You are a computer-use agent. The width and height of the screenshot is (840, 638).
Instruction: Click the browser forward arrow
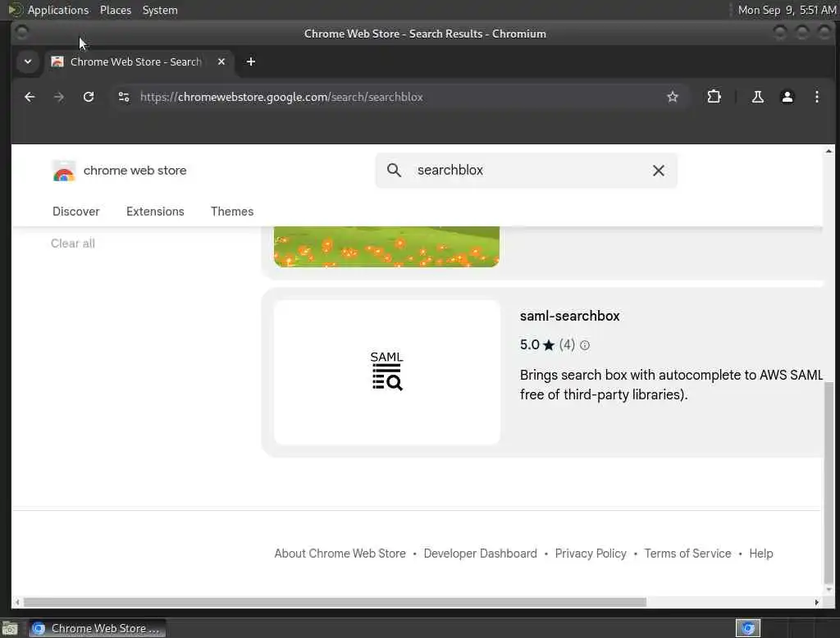[59, 97]
